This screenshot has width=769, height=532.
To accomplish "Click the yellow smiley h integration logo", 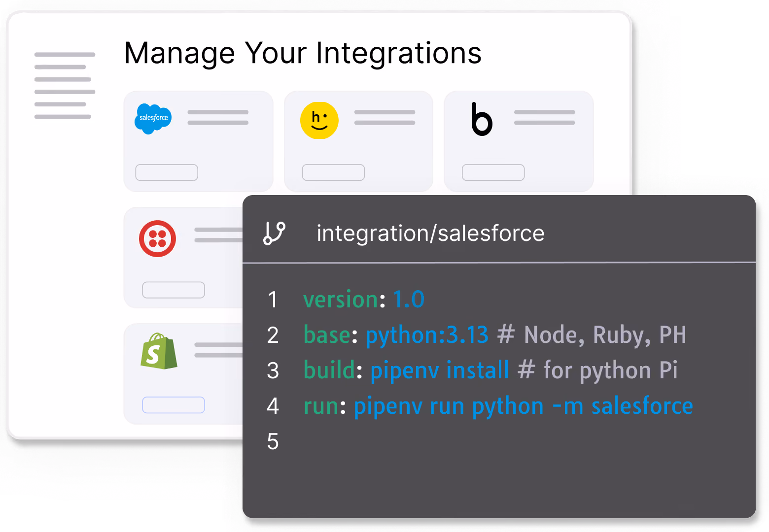I will point(319,120).
